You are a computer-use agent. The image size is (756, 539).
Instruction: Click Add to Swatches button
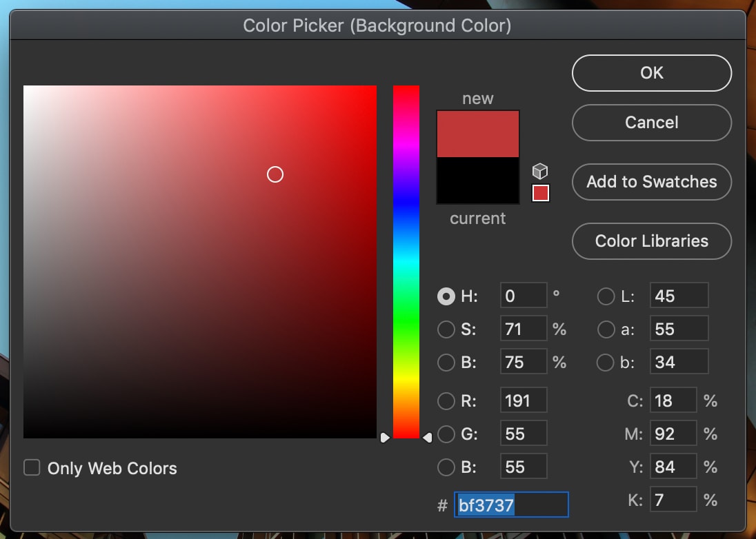[651, 182]
